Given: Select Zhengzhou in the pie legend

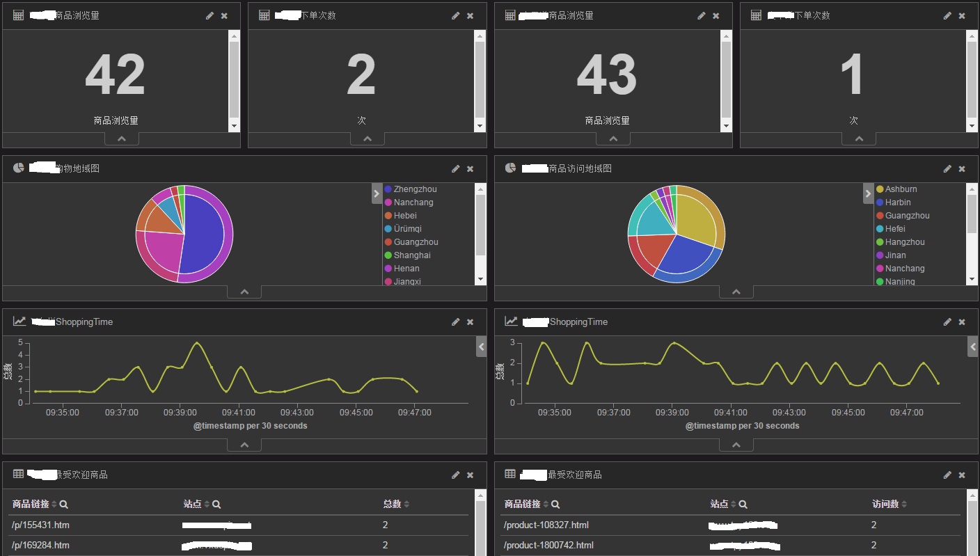Looking at the screenshot, I should [x=411, y=189].
